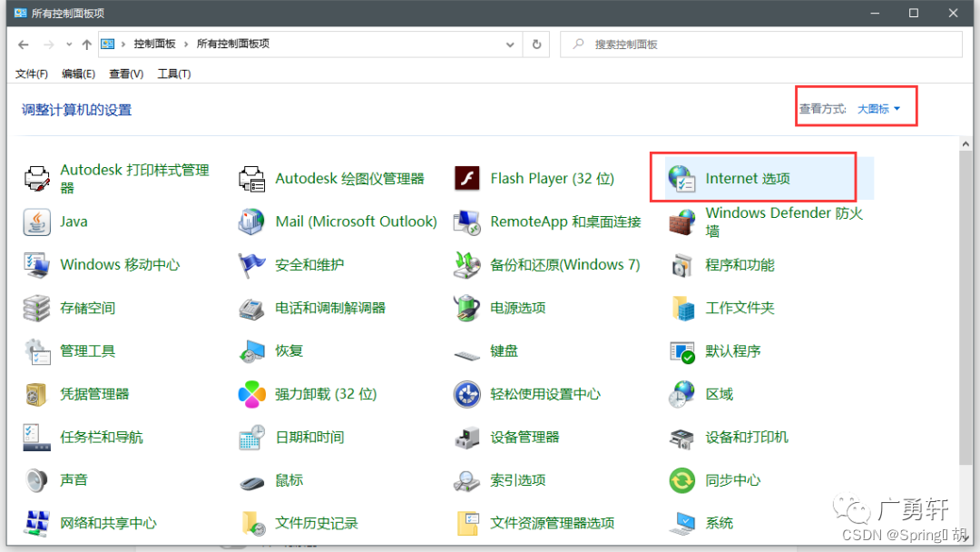Open the Windows Defender 防火墙 icon
Screen dimensions: 980x552
coord(681,222)
